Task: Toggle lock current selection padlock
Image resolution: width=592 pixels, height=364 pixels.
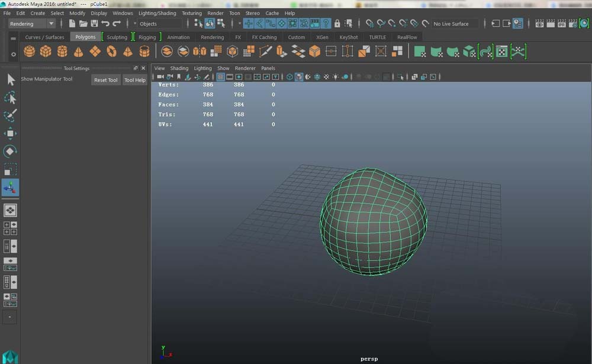Action: pyautogui.click(x=337, y=24)
